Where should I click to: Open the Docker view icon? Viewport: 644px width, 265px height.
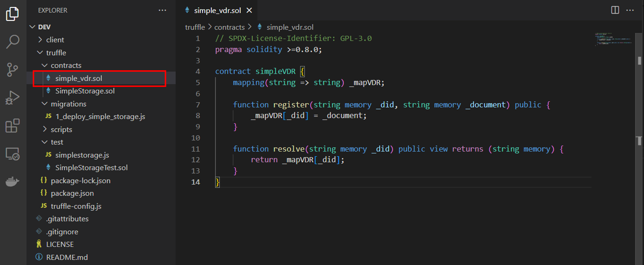point(12,182)
